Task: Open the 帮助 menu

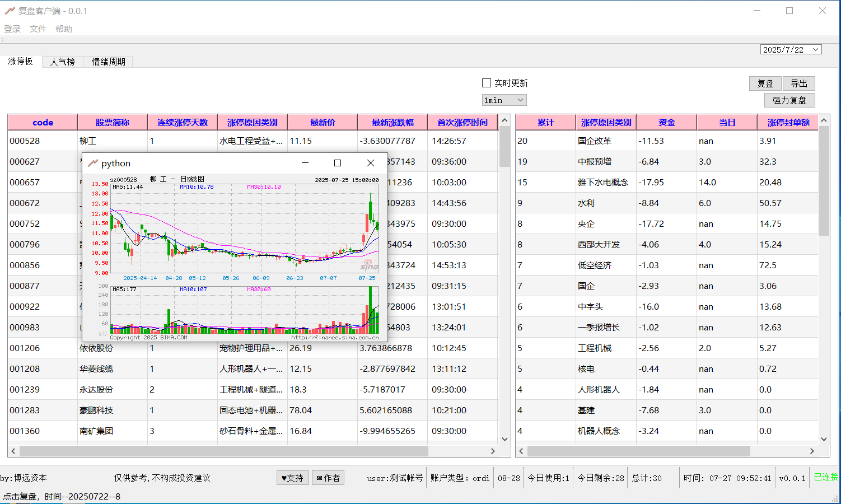Action: tap(64, 29)
